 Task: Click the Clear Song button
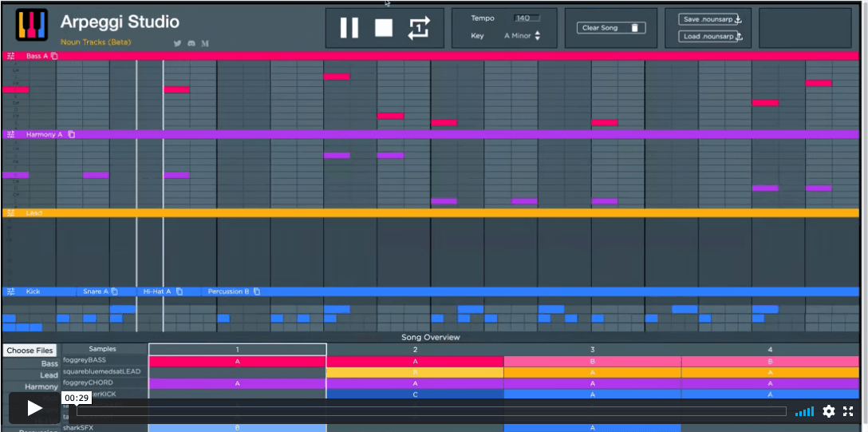click(611, 28)
